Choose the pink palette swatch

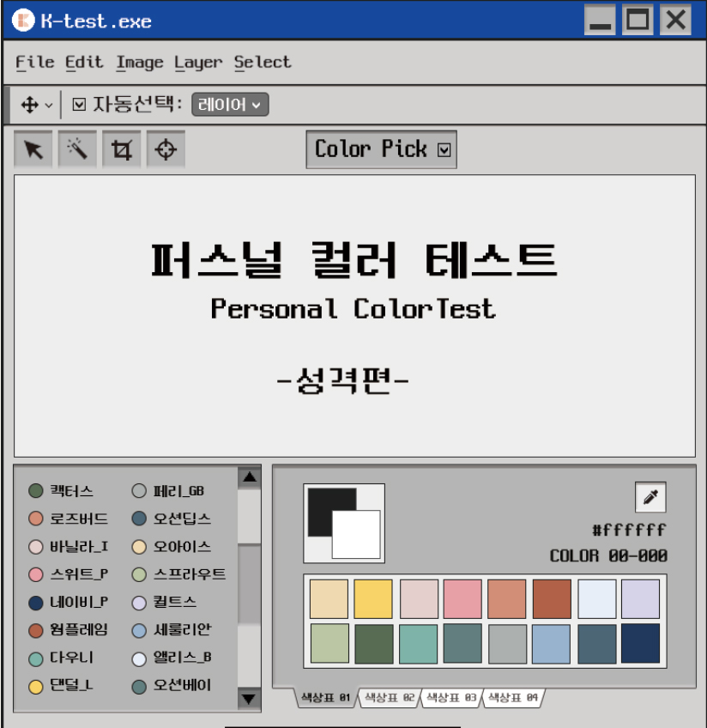coord(462,599)
